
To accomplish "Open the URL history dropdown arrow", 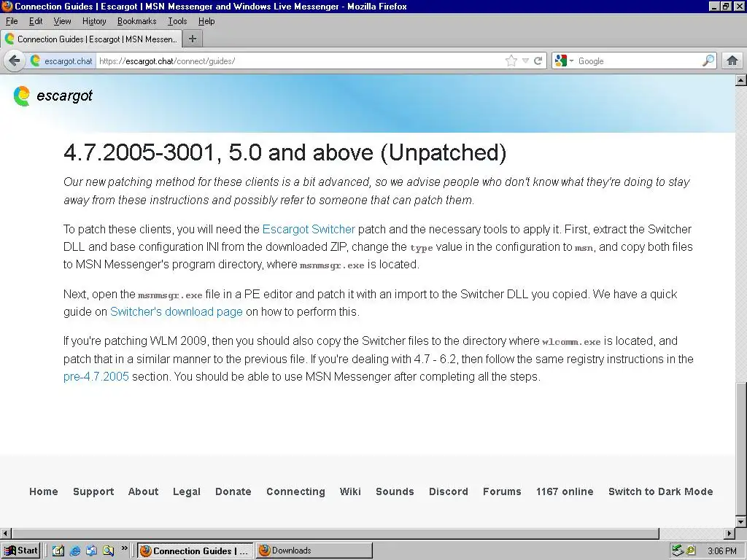I will 525,61.
